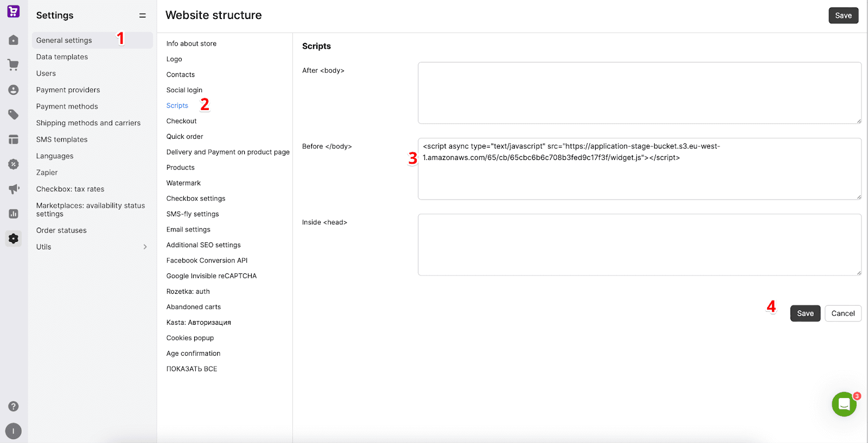Image resolution: width=868 pixels, height=443 pixels.
Task: Open customers via person icon
Action: (14, 90)
